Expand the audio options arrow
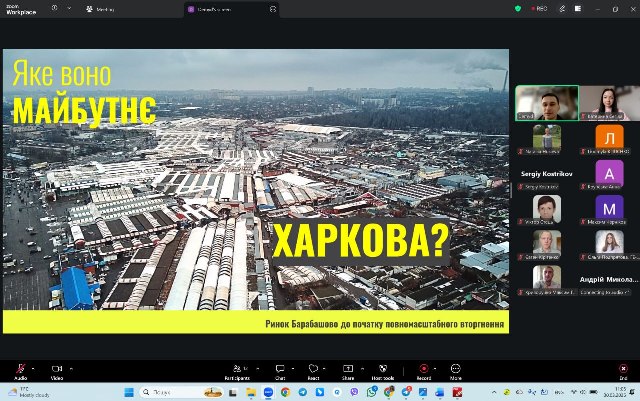The height and width of the screenshot is (401, 640). 35,366
